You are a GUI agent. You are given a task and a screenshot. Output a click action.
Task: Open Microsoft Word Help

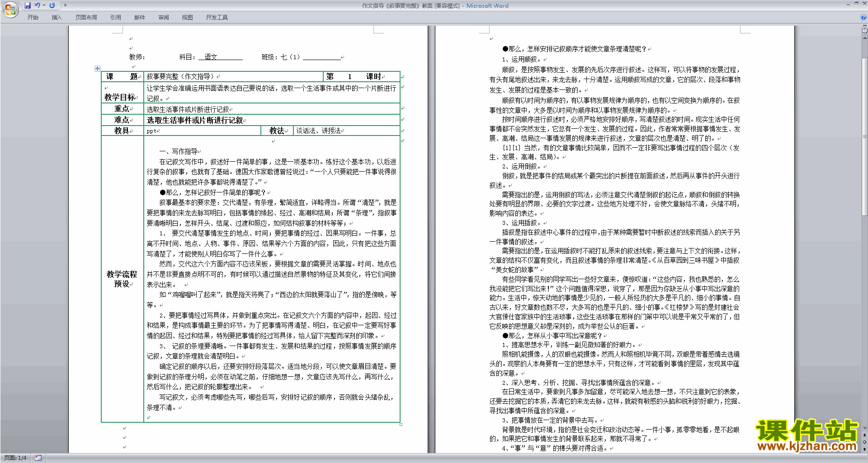tap(863, 17)
